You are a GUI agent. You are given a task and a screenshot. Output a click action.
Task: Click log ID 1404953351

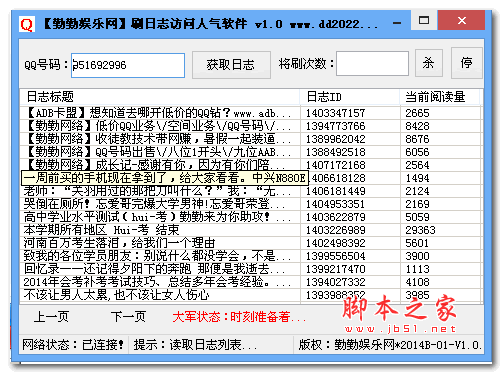pyautogui.click(x=336, y=204)
